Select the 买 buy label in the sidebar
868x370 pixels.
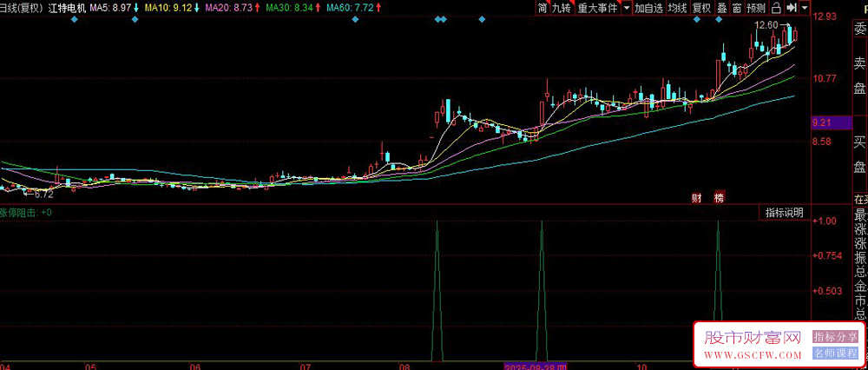[859, 142]
